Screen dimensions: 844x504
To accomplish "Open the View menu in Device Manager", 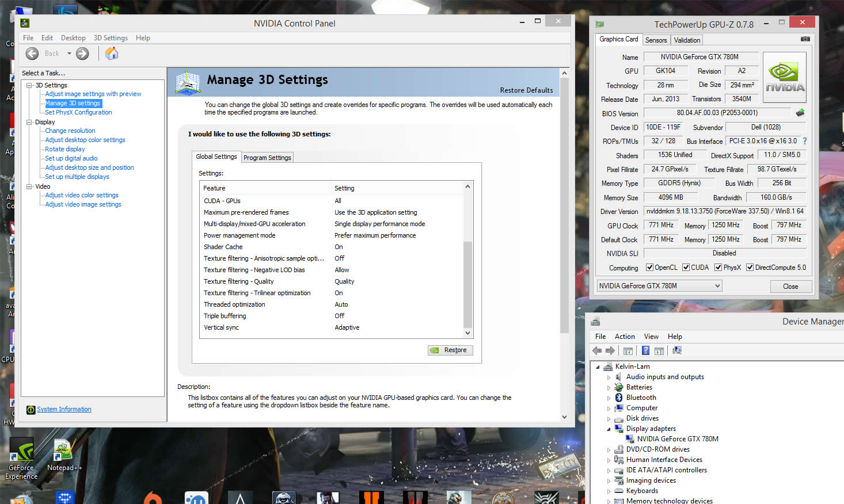I will (x=651, y=337).
